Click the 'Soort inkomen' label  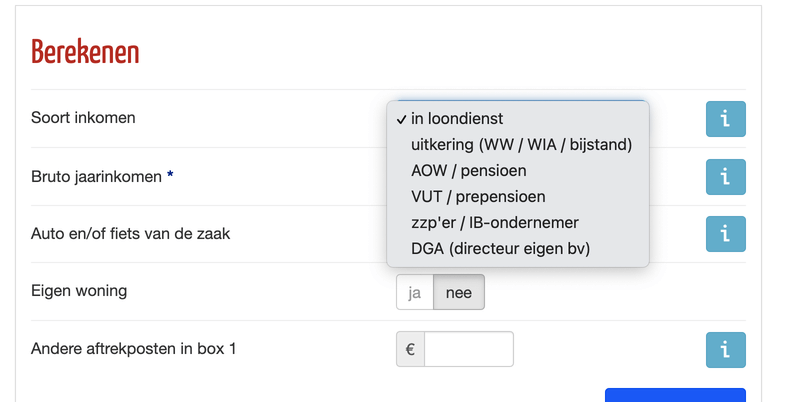pos(83,118)
